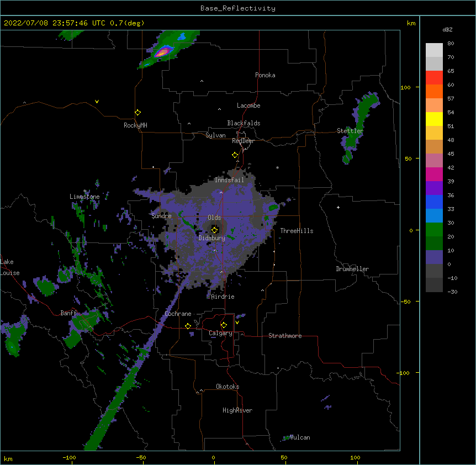Click the Drumheller label
Image resolution: width=476 pixels, height=465 pixels.
(352, 269)
